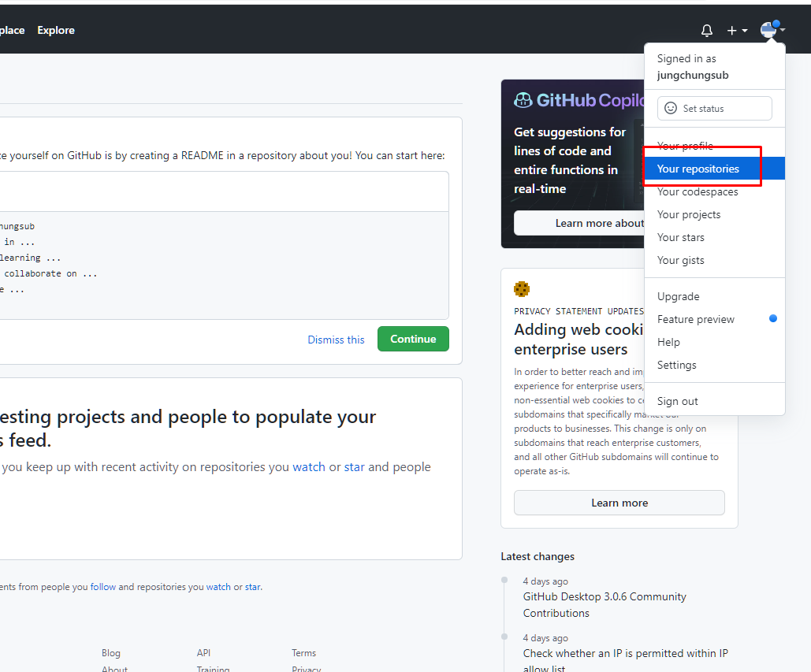Click Learn more about Copilot button
Viewport: 811px width, 672px height.
579,223
